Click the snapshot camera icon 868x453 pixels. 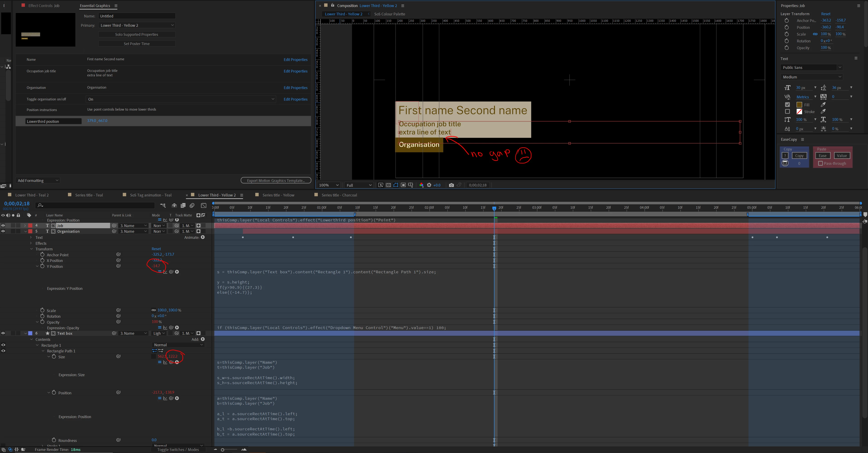[451, 185]
